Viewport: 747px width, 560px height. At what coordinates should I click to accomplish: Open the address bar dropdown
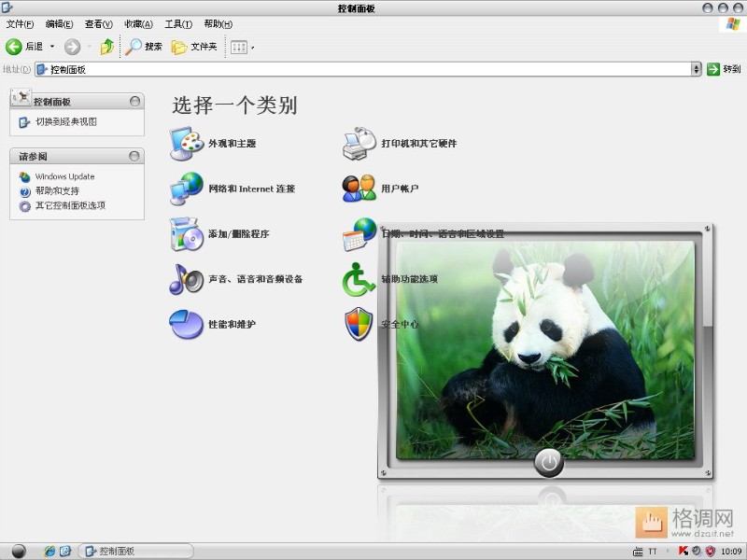click(x=697, y=69)
